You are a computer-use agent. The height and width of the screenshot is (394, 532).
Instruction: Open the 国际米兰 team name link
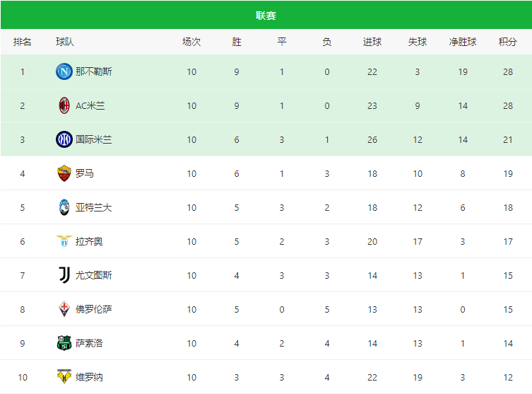94,139
